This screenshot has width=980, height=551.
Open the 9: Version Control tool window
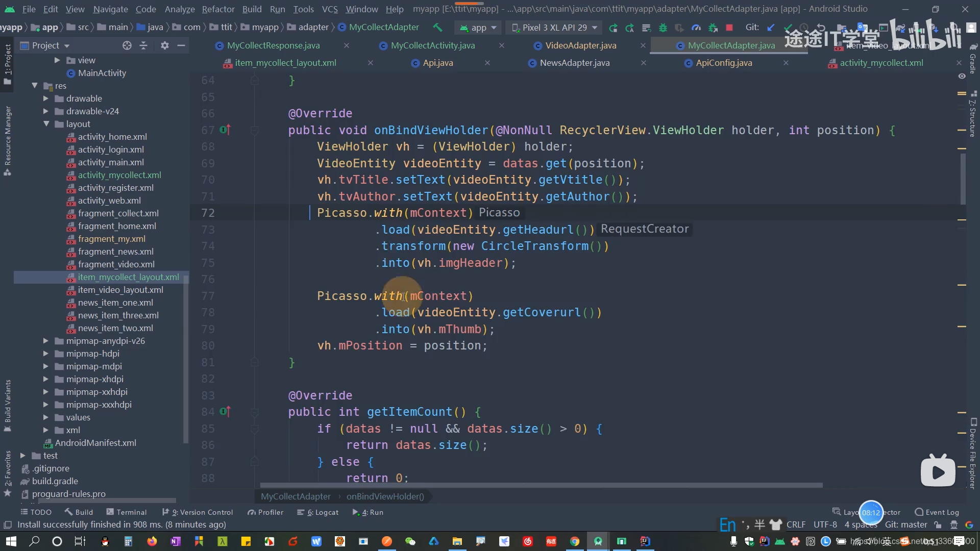pos(197,512)
